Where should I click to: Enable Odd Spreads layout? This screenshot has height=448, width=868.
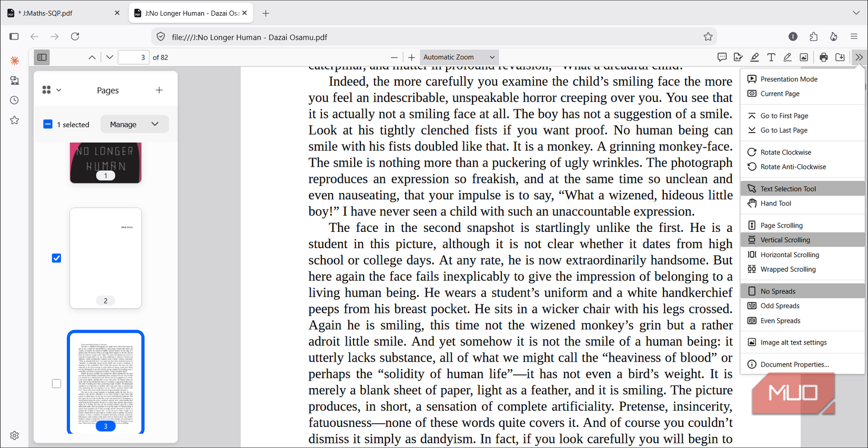[803, 306]
